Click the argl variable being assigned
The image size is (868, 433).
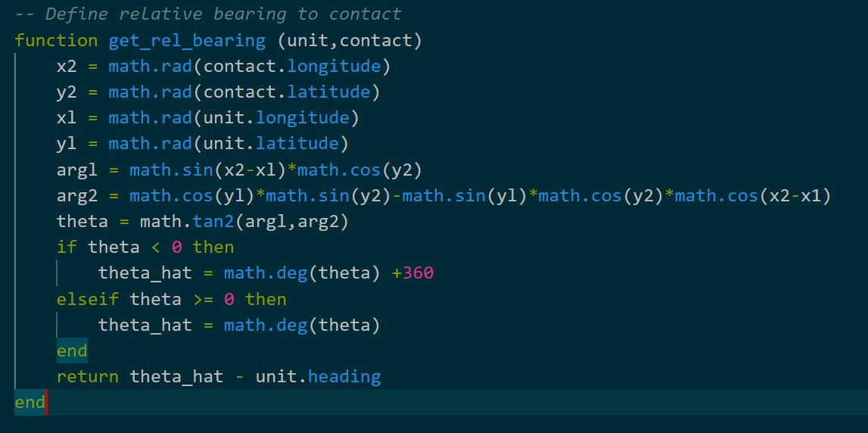click(77, 170)
